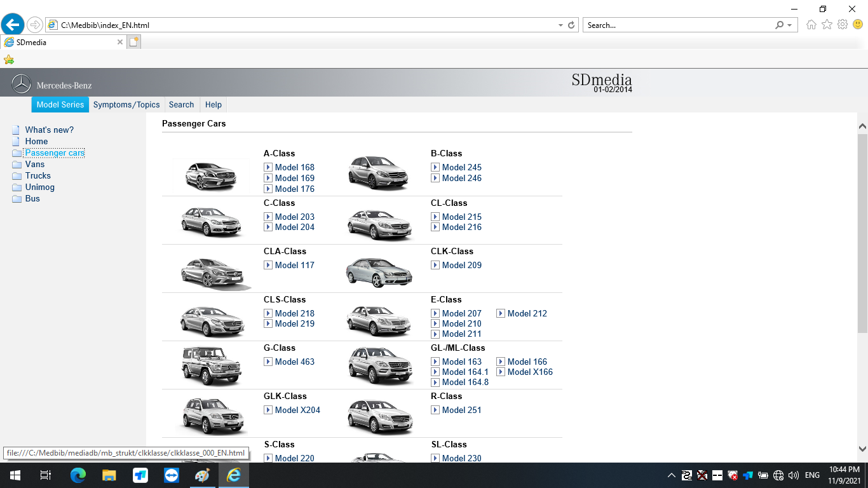Open the Model 209 link
868x488 pixels.
click(461, 266)
